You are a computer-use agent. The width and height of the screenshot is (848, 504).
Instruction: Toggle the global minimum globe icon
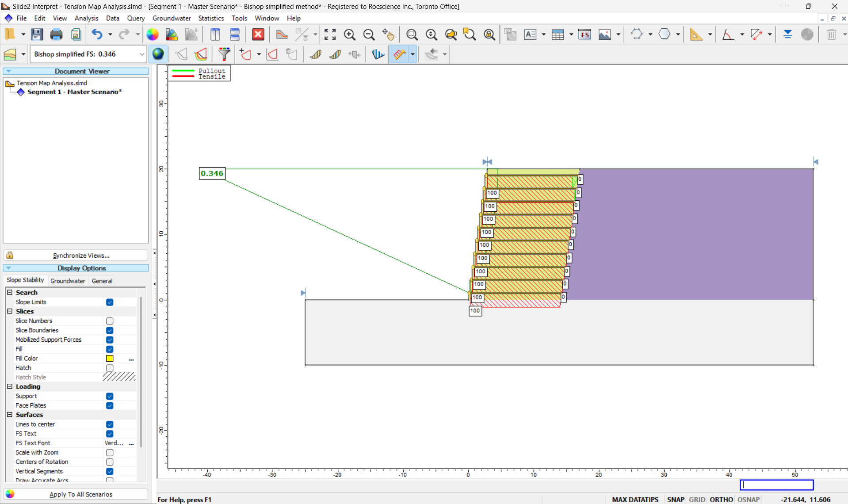(158, 54)
